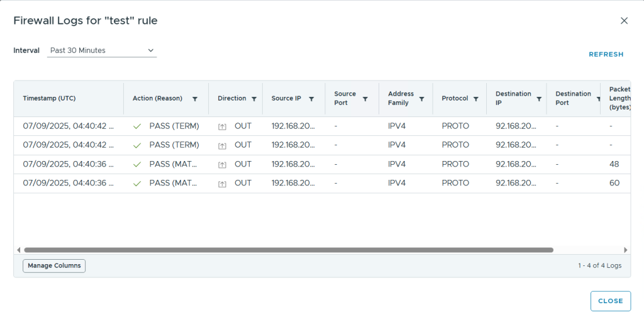
Task: Click the Source Port filter icon
Action: (x=365, y=99)
